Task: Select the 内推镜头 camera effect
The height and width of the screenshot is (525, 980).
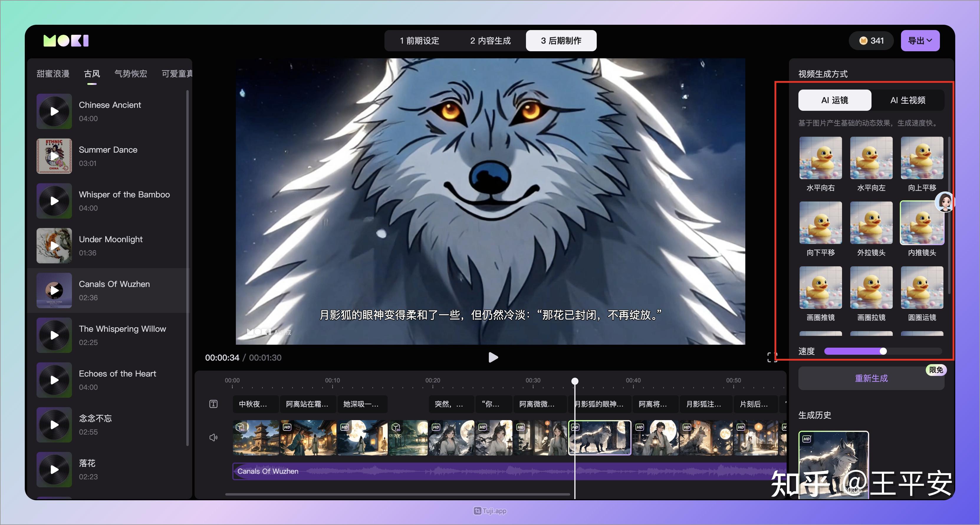Action: (922, 223)
